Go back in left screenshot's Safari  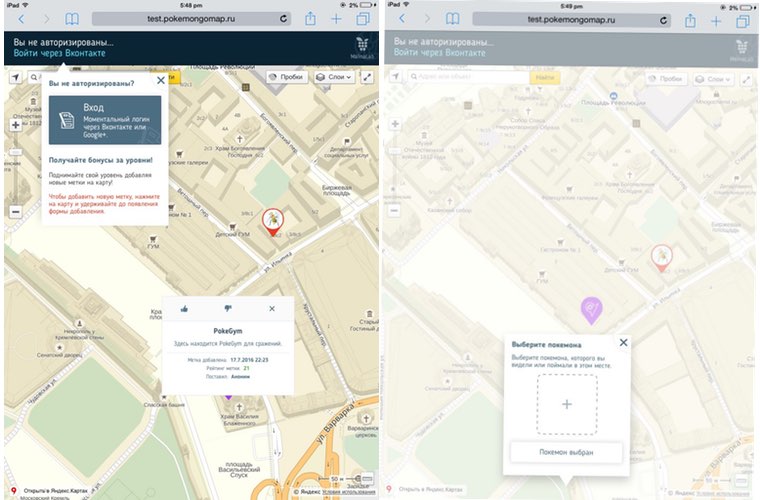21,19
